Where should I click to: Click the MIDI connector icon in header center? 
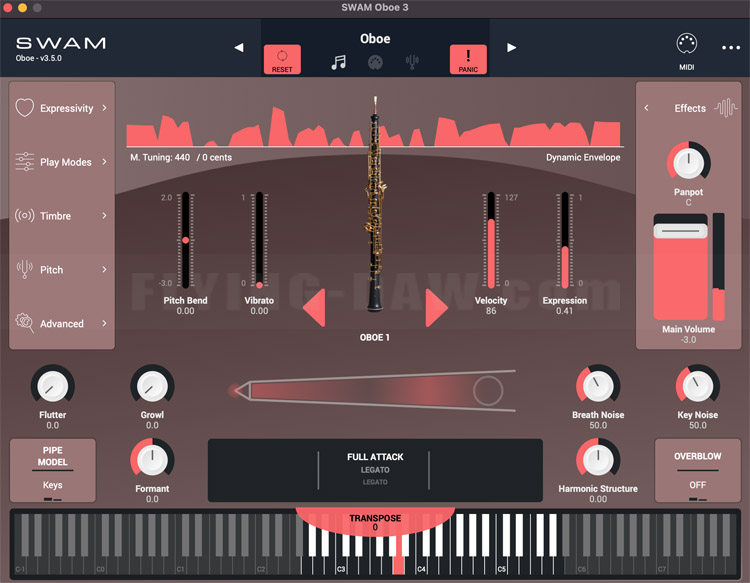(x=375, y=63)
